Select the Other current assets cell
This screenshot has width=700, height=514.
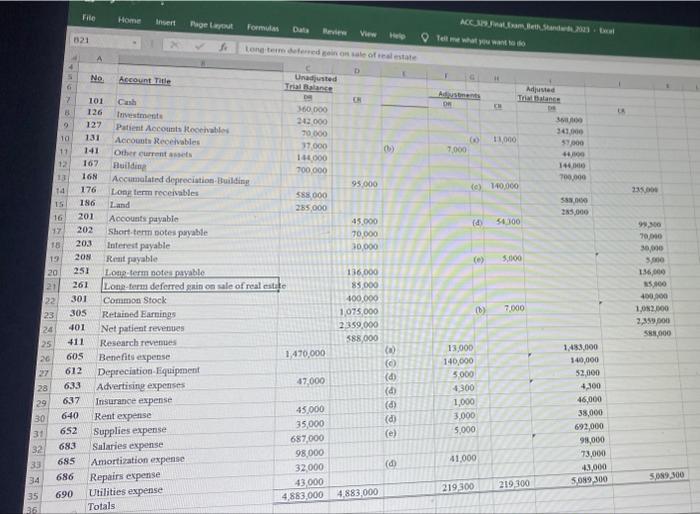[x=153, y=153]
